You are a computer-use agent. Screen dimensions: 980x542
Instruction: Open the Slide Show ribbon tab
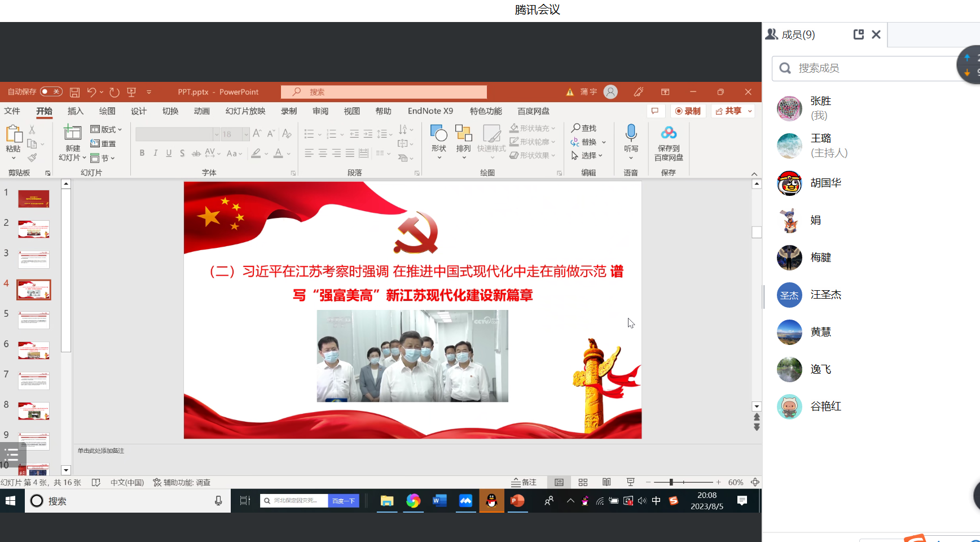pos(245,111)
